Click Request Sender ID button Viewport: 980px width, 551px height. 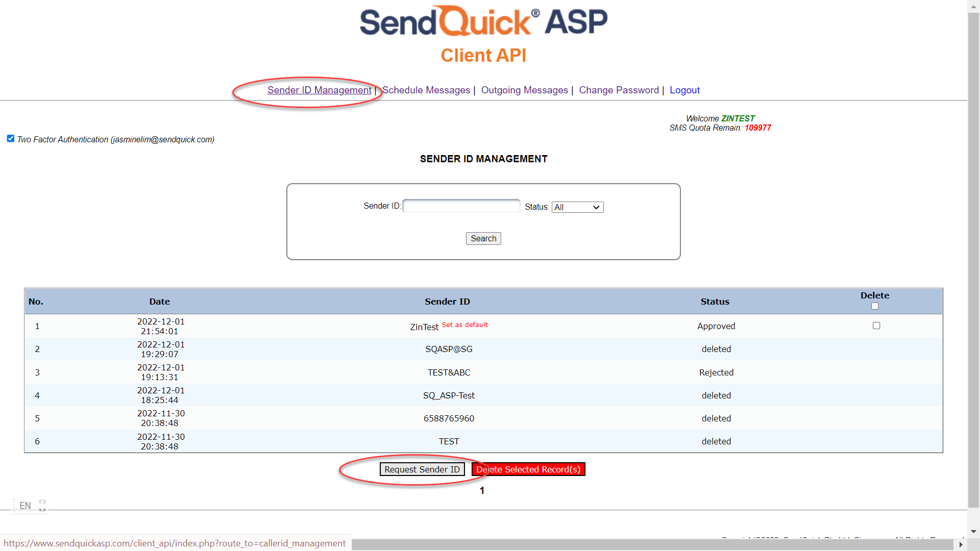pyautogui.click(x=422, y=469)
